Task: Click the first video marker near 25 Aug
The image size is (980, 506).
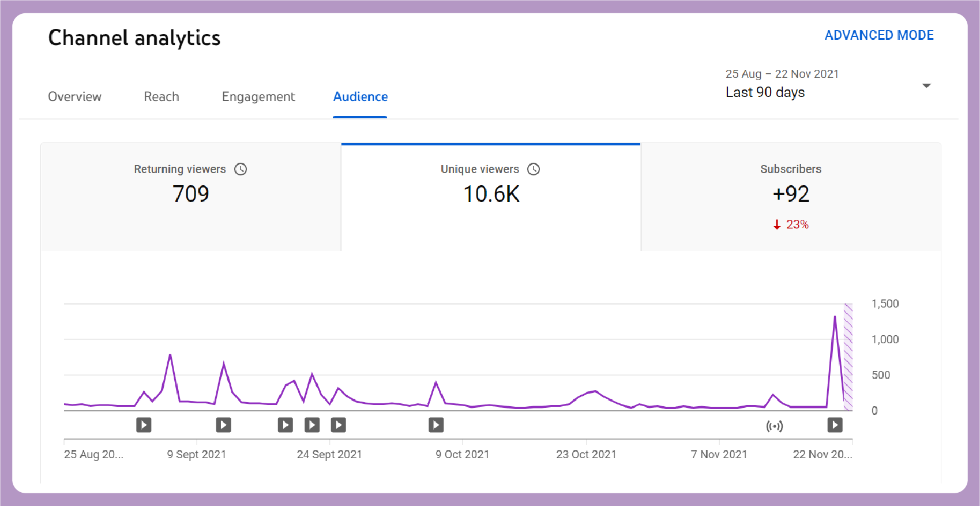Action: [144, 425]
